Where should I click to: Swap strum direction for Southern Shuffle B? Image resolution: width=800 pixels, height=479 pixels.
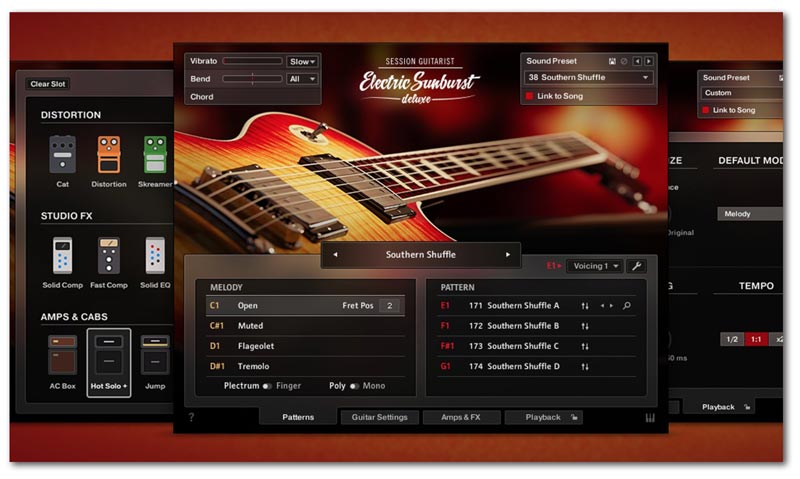click(585, 326)
